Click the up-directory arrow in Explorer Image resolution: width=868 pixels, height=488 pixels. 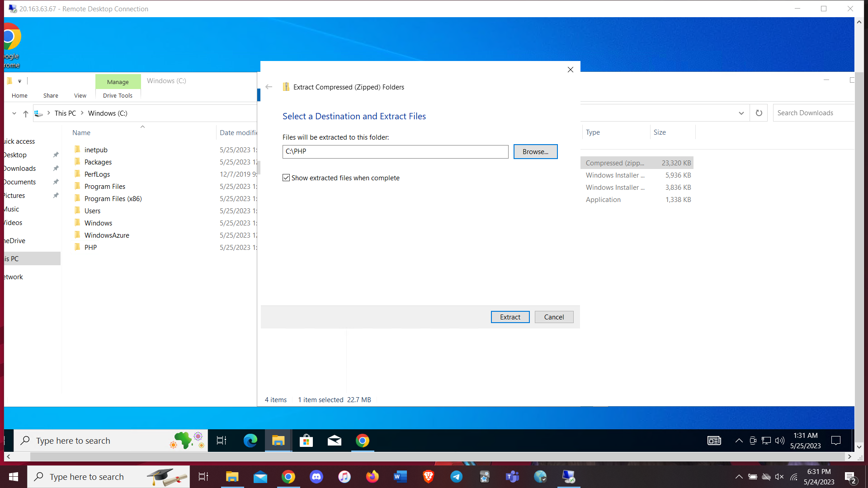click(x=26, y=113)
